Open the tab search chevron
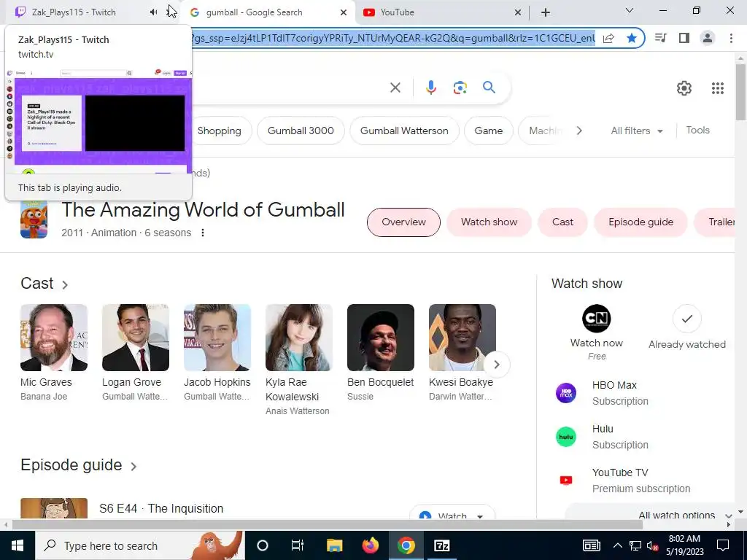Image resolution: width=747 pixels, height=560 pixels. [630, 10]
